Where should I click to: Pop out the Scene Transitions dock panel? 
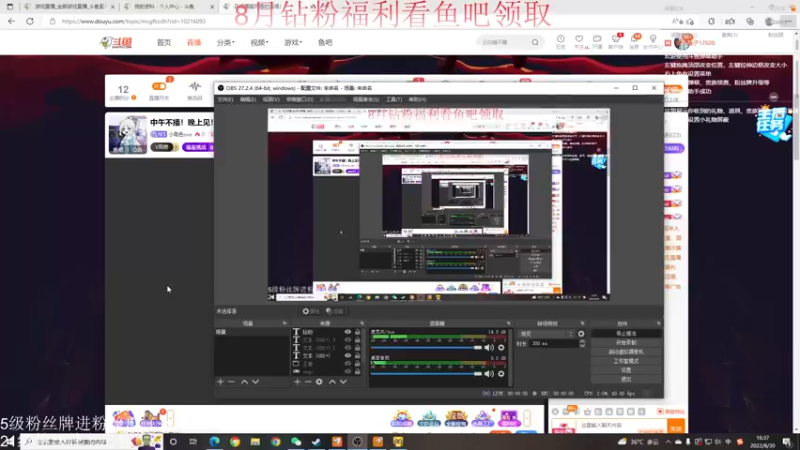[582, 323]
